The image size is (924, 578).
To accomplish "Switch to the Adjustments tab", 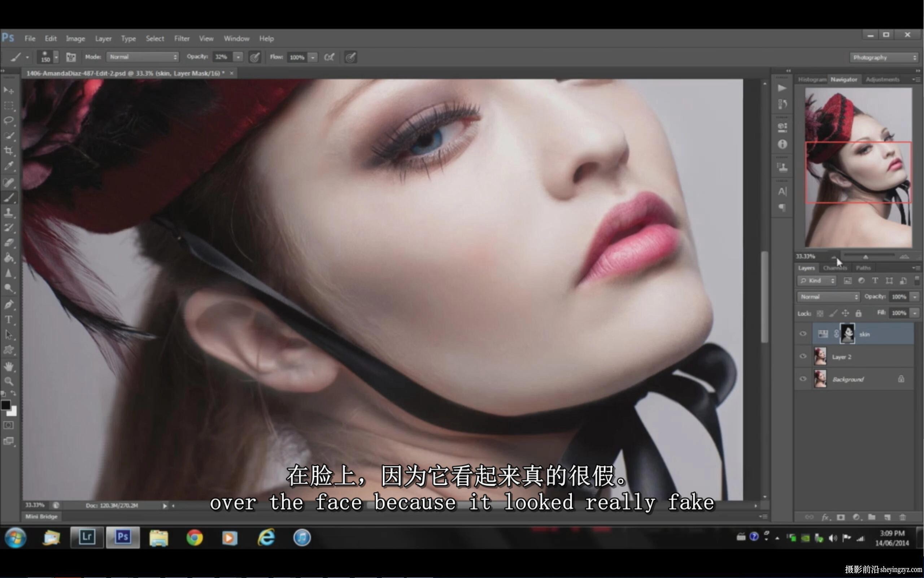I will tap(882, 79).
